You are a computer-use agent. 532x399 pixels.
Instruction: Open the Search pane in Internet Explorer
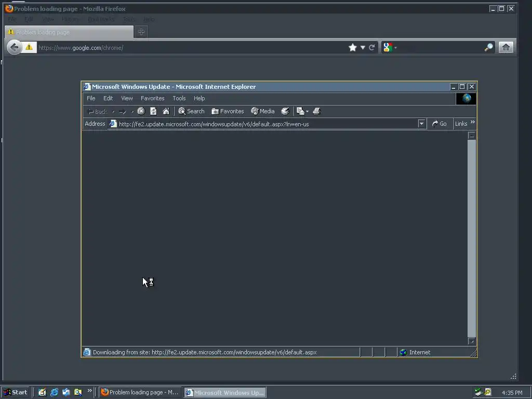(x=191, y=111)
